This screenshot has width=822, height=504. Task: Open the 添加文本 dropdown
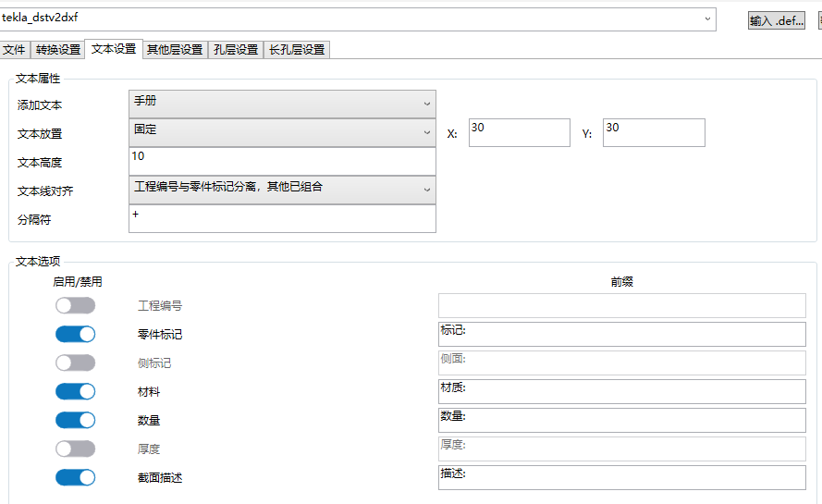point(281,104)
